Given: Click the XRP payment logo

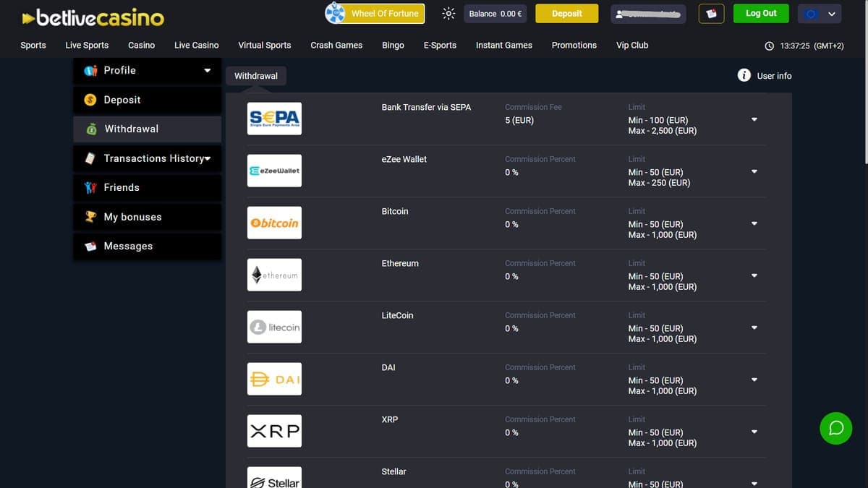Looking at the screenshot, I should [274, 431].
